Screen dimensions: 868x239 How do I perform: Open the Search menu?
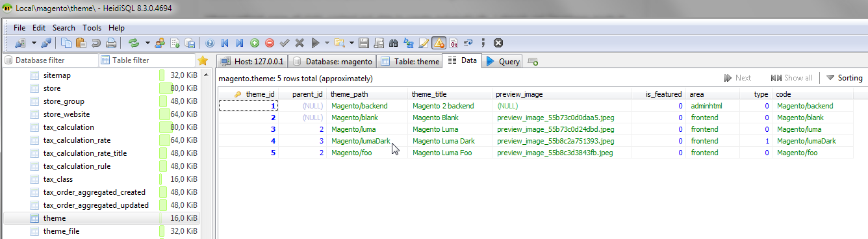(64, 28)
